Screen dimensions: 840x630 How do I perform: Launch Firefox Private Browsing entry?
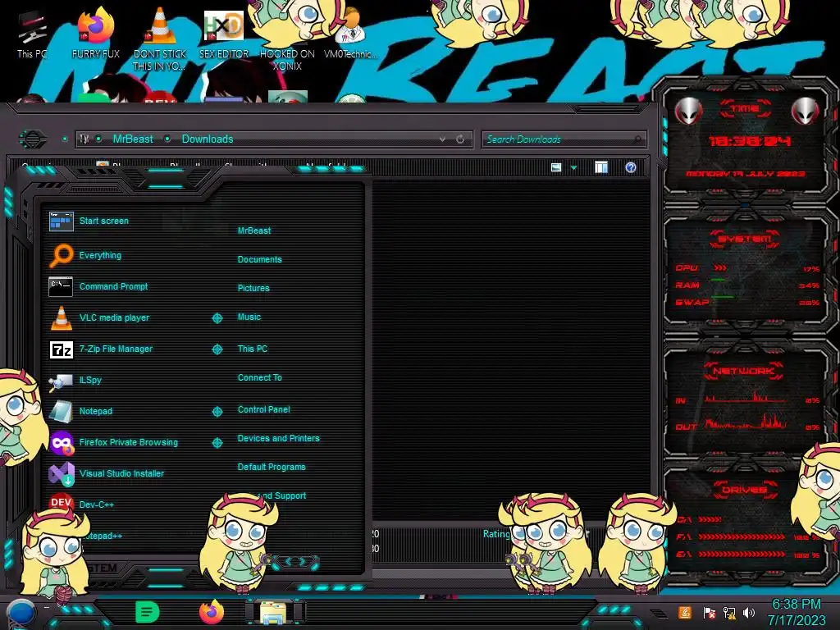(x=113, y=442)
